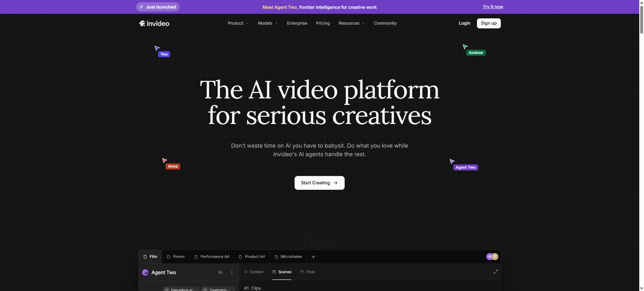Image resolution: width=644 pixels, height=291 pixels.
Task: Click the scrollbar down arrow
Action: click(641, 288)
